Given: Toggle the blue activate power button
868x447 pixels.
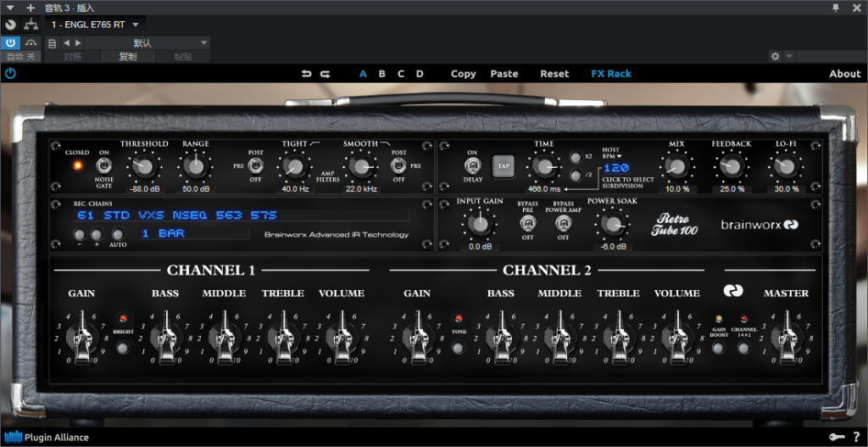Looking at the screenshot, I should 10,43.
